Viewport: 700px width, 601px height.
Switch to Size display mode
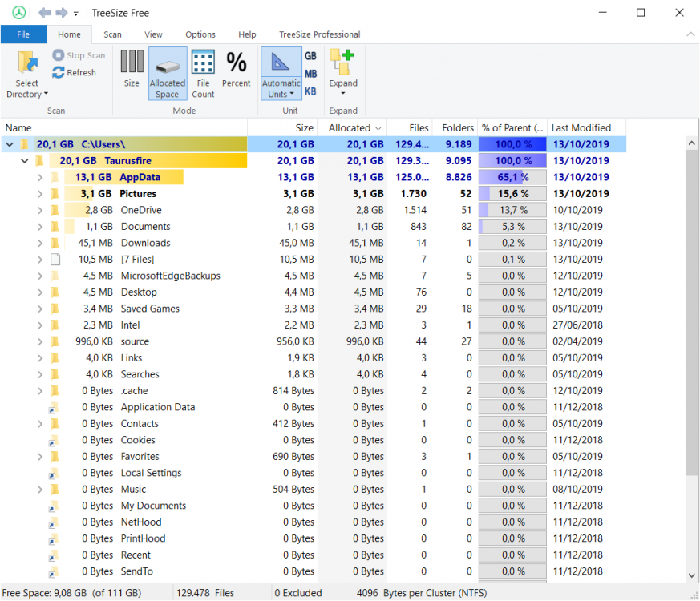coord(132,63)
